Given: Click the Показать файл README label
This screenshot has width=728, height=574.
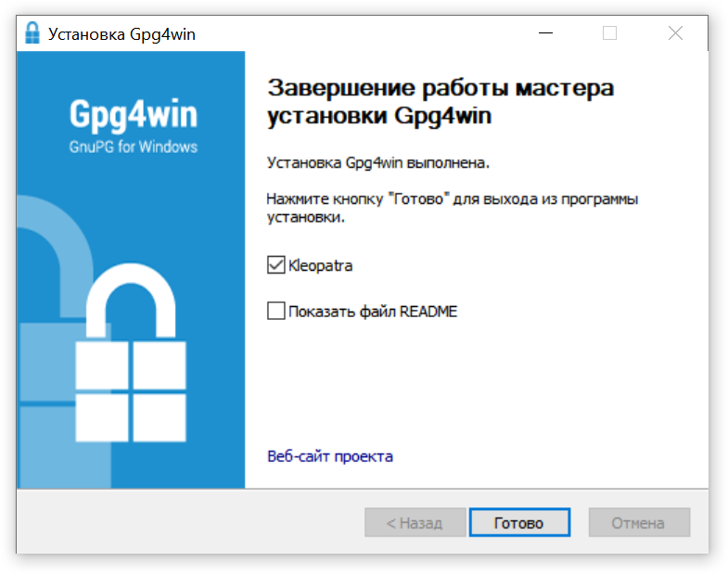Looking at the screenshot, I should pos(373,312).
